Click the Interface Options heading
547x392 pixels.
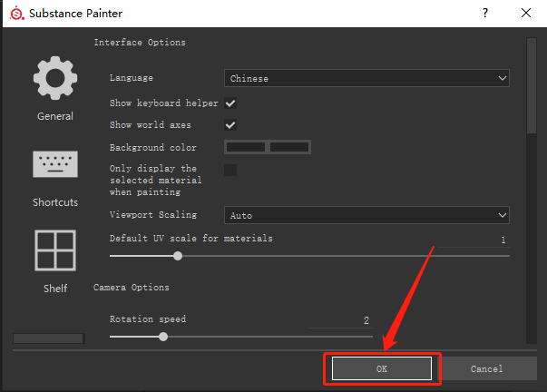tap(140, 43)
